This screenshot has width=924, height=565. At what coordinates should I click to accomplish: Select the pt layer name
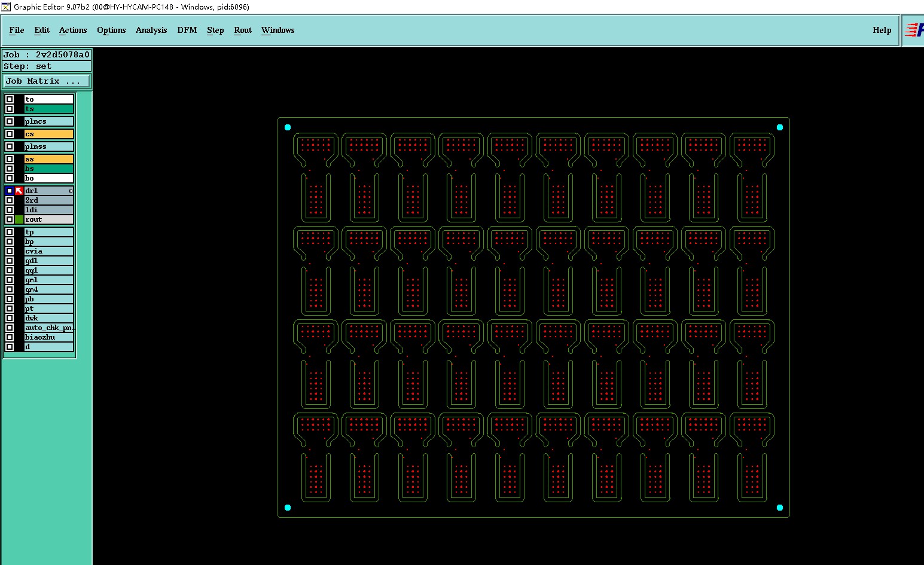tap(49, 309)
